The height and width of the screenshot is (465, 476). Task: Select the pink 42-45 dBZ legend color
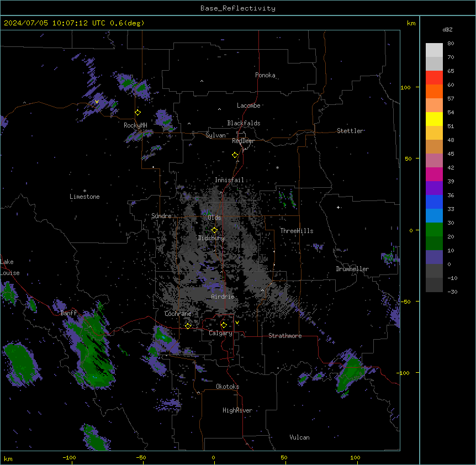pyautogui.click(x=434, y=161)
